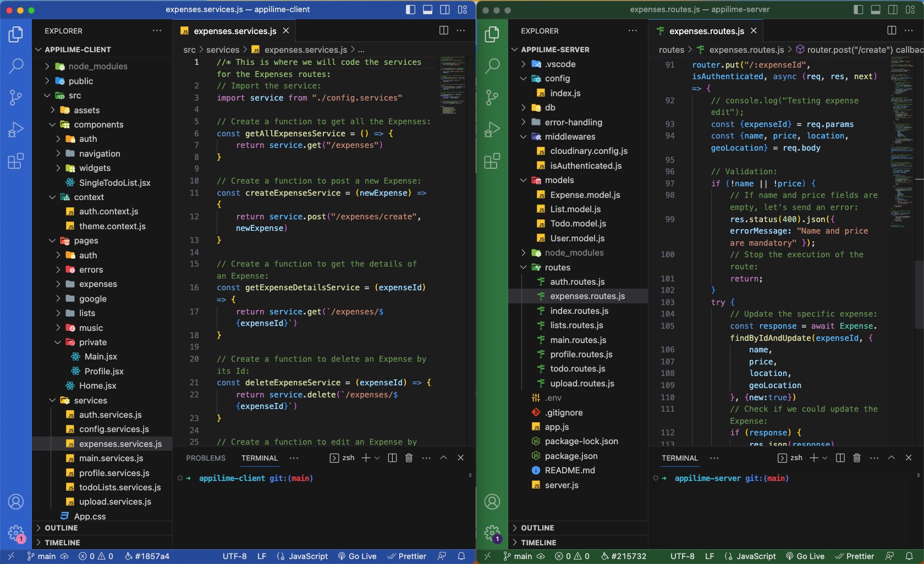Customize layout in client title bar
The height and width of the screenshot is (564, 924).
tap(463, 9)
